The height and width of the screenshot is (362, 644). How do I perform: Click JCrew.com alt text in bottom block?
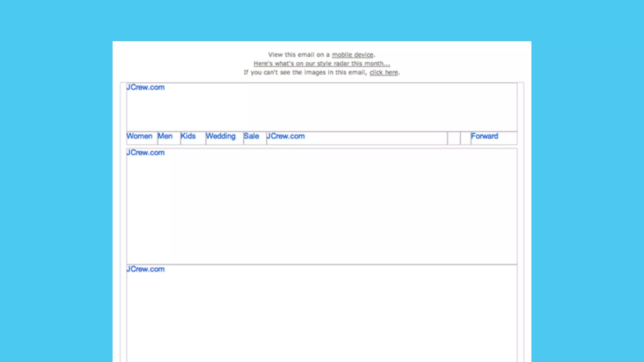coord(146,269)
